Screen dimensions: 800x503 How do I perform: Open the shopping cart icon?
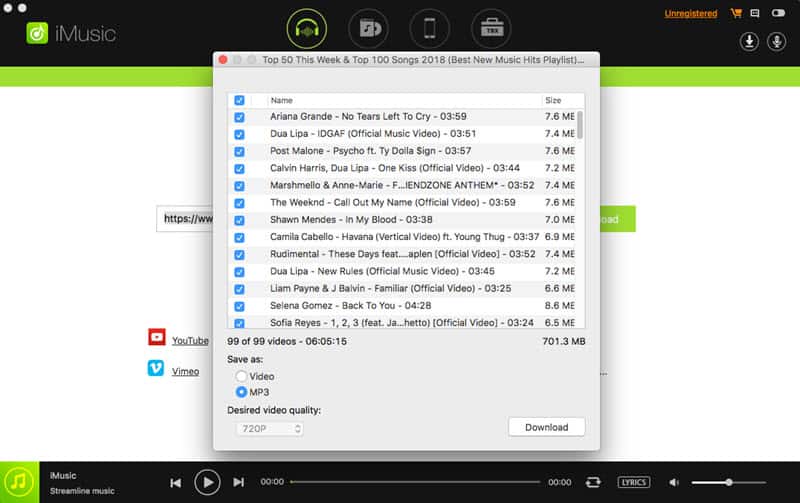point(736,13)
